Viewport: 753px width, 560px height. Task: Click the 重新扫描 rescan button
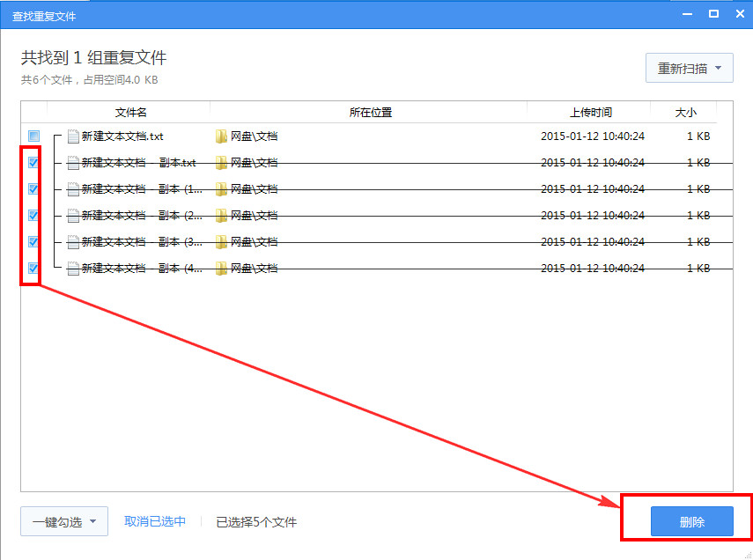tap(684, 68)
